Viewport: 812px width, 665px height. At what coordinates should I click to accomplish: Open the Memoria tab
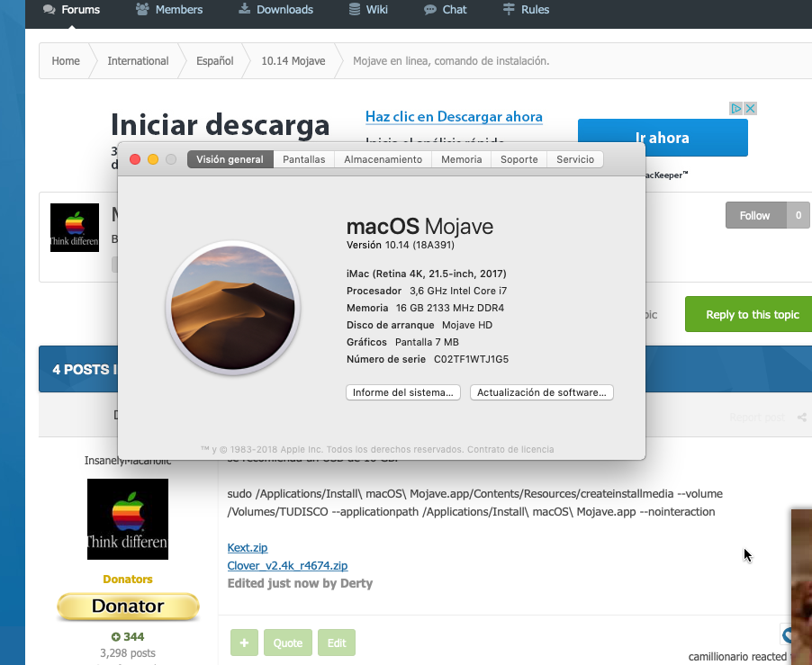(462, 159)
